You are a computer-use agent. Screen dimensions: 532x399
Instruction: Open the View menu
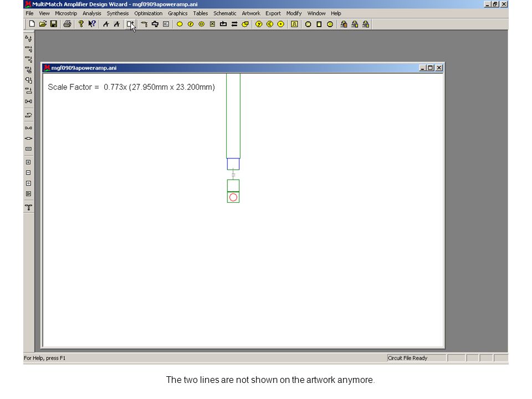44,13
